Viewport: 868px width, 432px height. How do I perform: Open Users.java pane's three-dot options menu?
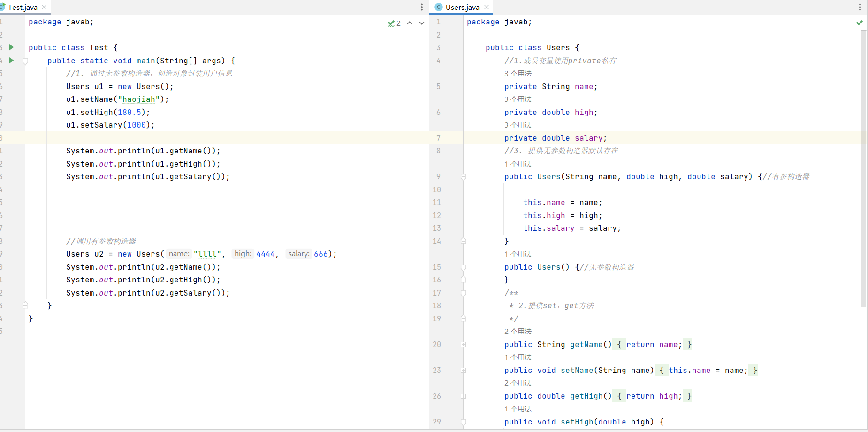[x=860, y=7]
